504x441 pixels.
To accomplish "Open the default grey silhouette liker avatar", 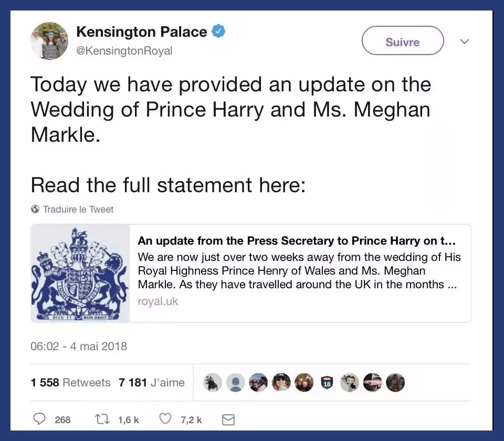I will [235, 383].
